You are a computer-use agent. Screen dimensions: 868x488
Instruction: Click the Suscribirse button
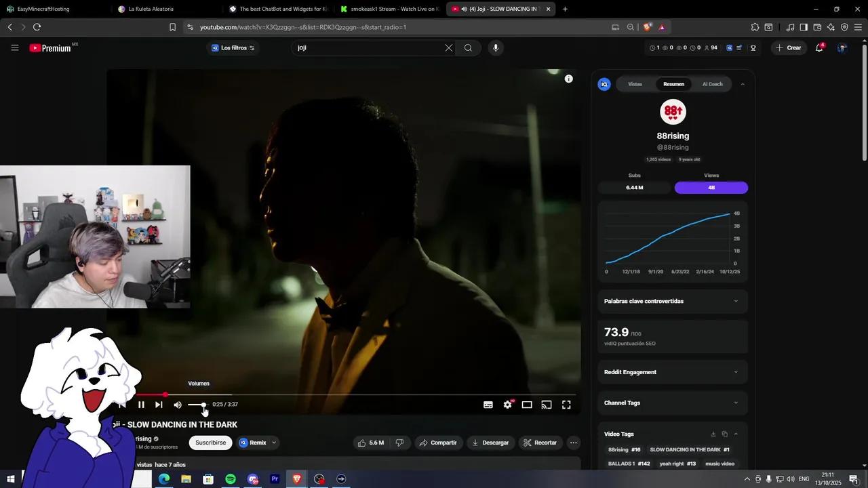pyautogui.click(x=210, y=443)
